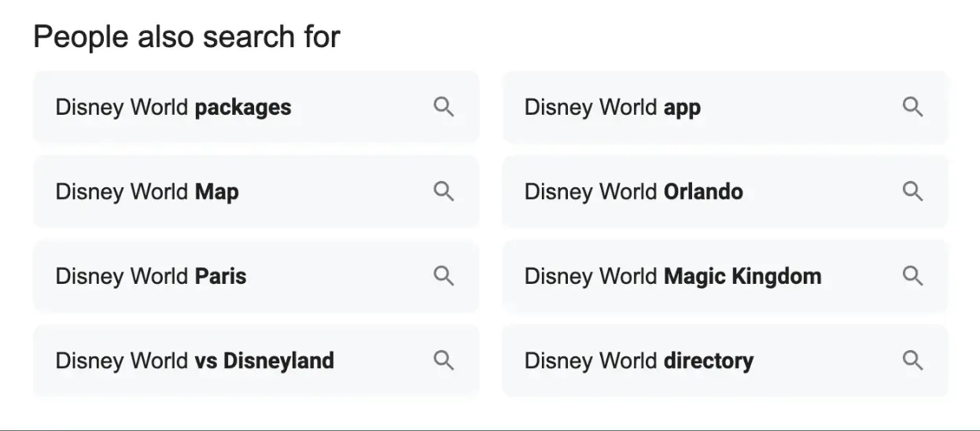Click the search icon beside Disney World Map
The width and height of the screenshot is (980, 431).
point(444,191)
